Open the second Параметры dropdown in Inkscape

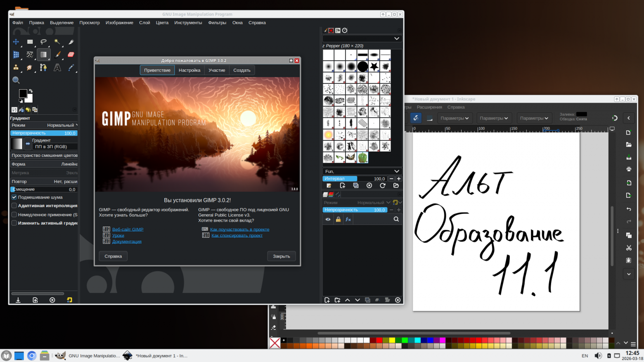coord(494,118)
